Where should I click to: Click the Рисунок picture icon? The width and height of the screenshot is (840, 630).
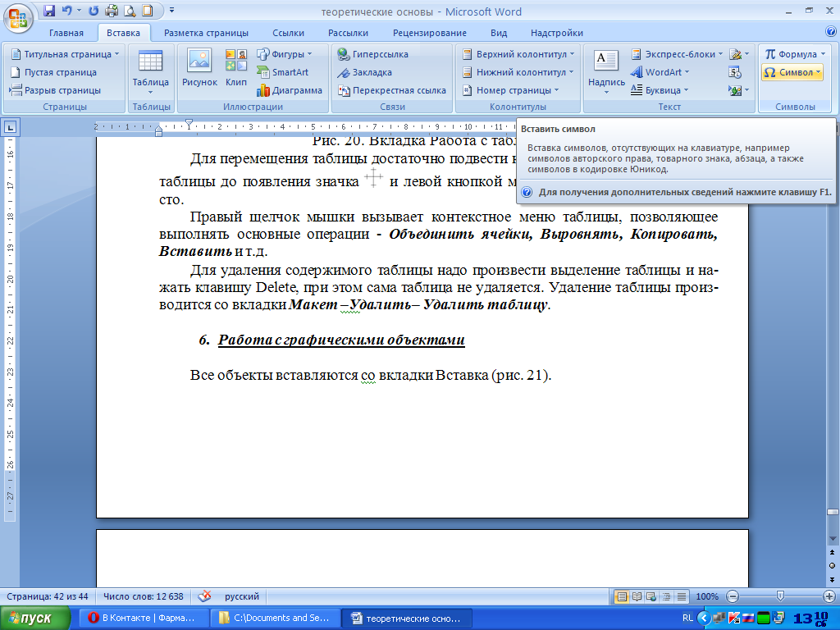(199, 70)
